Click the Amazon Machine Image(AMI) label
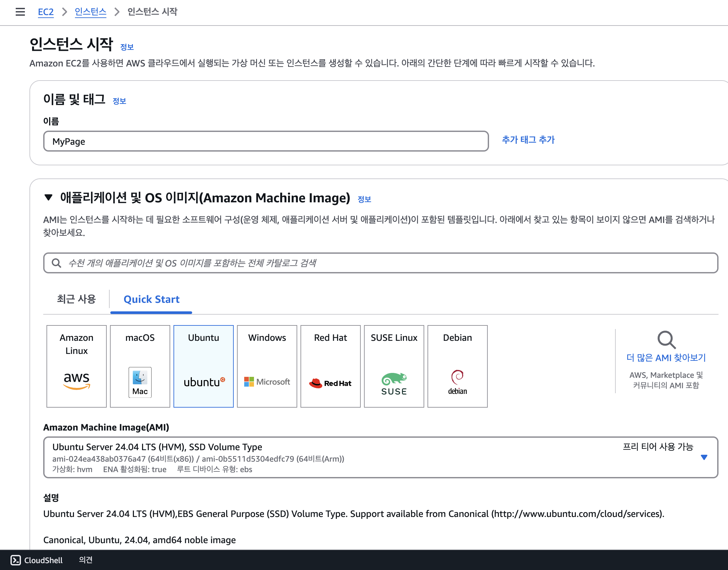The image size is (728, 570). click(106, 427)
